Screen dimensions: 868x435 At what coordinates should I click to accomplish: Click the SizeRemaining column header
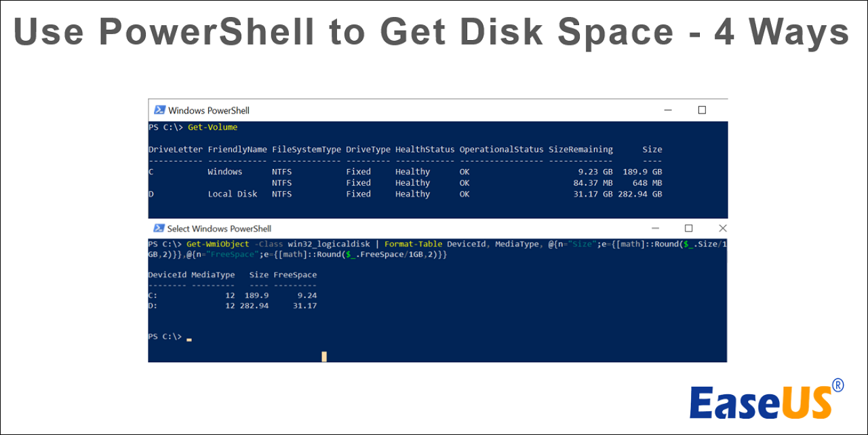coord(581,149)
